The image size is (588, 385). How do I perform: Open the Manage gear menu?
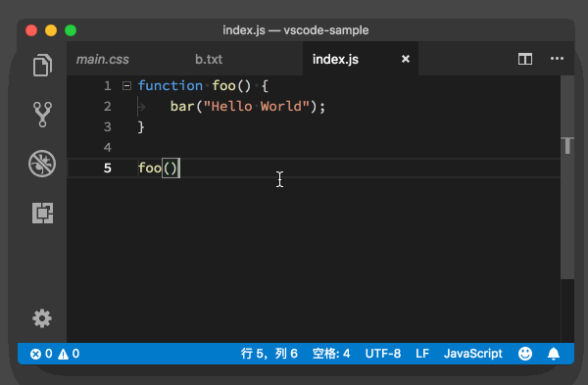pos(42,318)
